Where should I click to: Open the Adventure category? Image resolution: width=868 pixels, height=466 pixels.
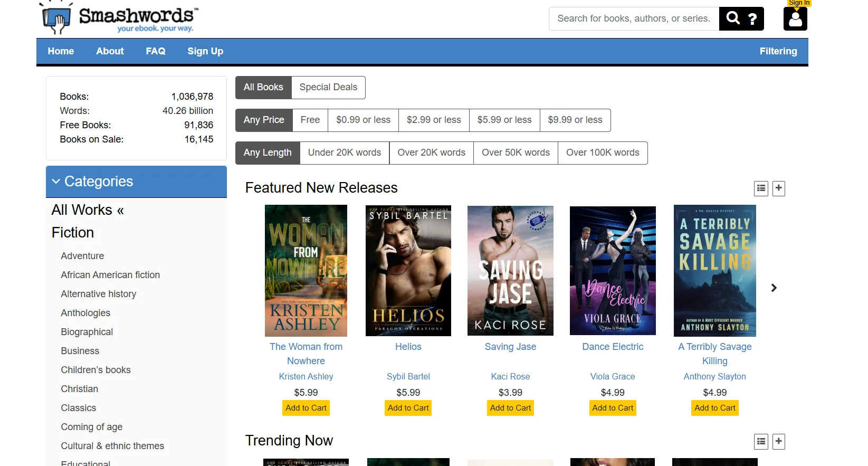tap(82, 256)
